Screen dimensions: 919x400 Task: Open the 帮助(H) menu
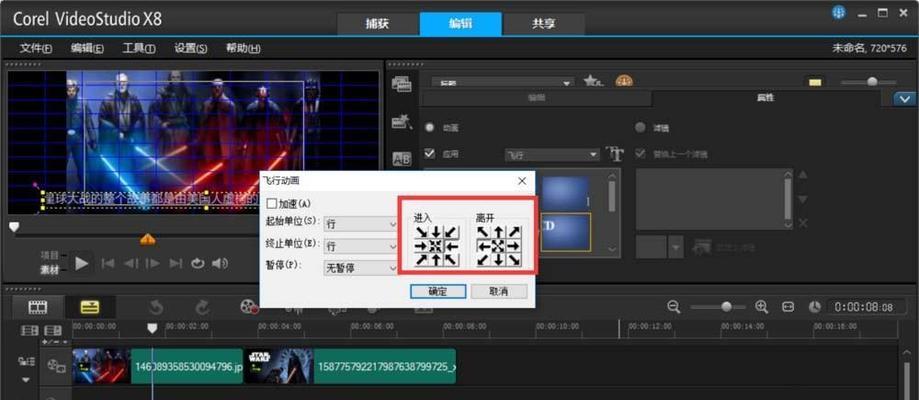pos(243,48)
